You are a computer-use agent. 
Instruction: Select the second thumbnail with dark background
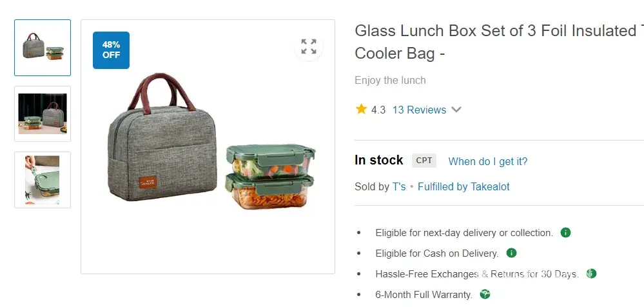(x=43, y=114)
